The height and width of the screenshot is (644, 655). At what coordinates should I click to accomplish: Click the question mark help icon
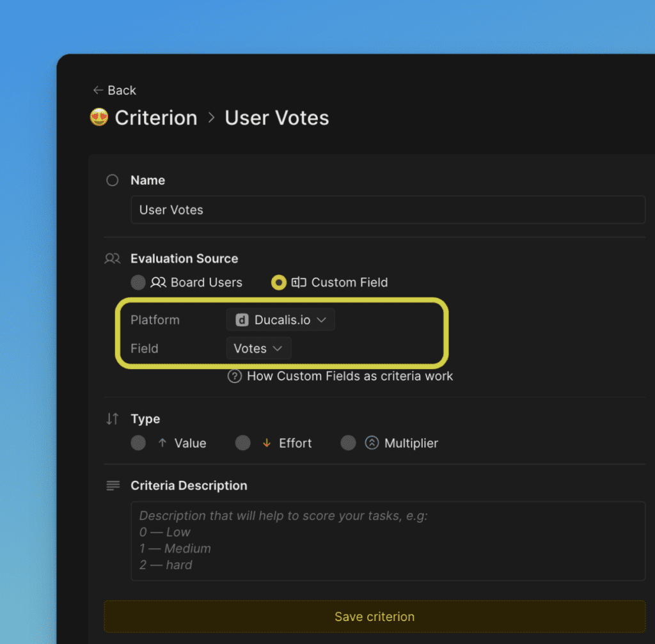coord(234,377)
